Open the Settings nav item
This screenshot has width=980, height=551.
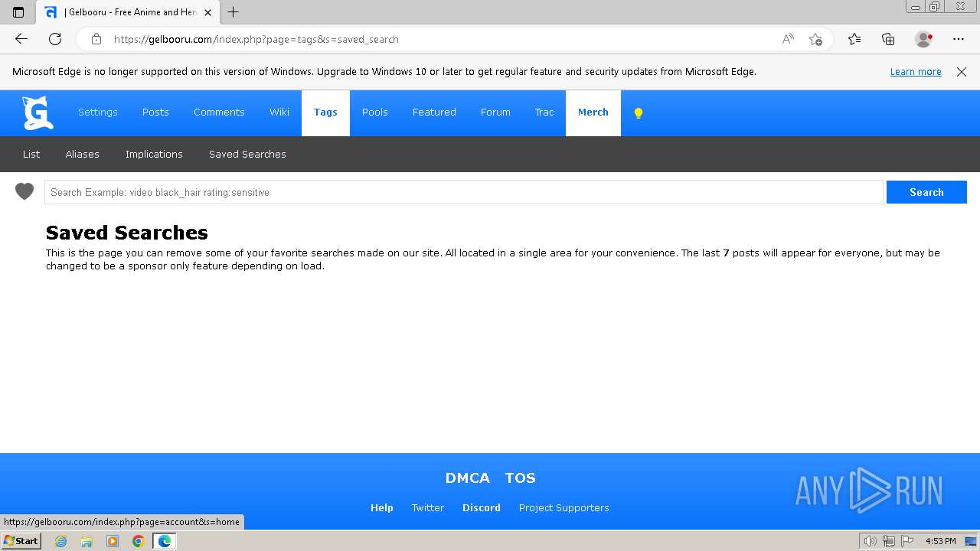98,112
